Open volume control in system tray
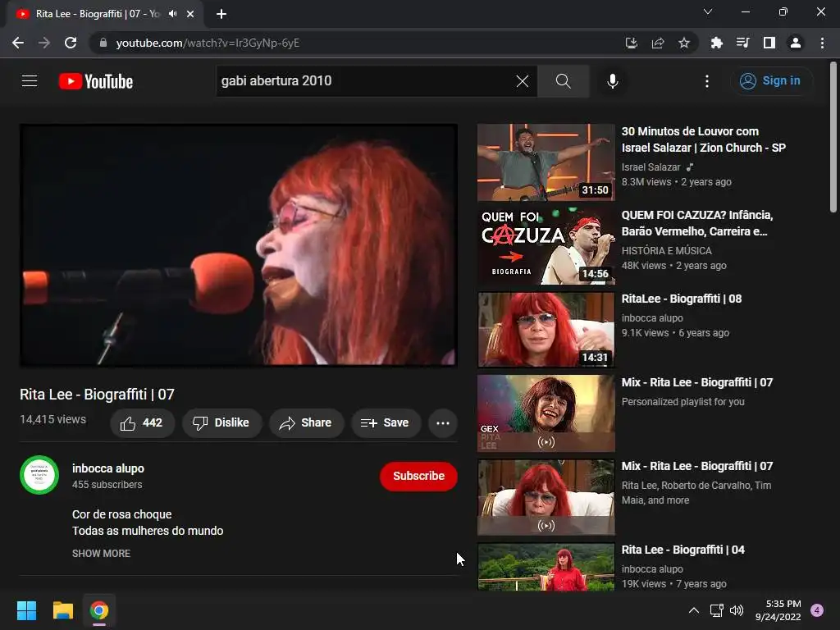Viewport: 840px width, 630px height. [x=737, y=610]
